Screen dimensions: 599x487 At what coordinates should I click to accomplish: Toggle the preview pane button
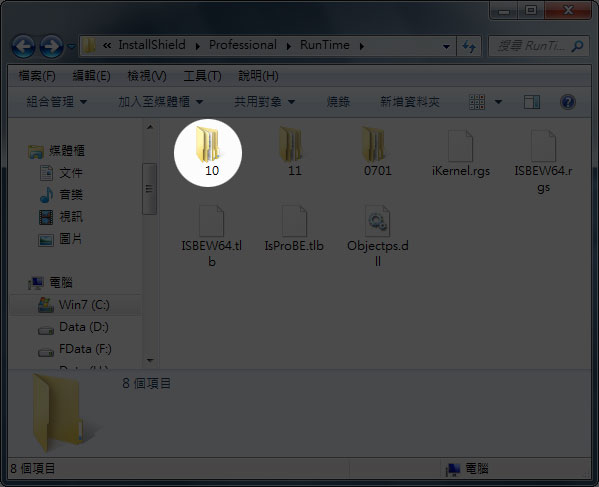click(x=532, y=102)
